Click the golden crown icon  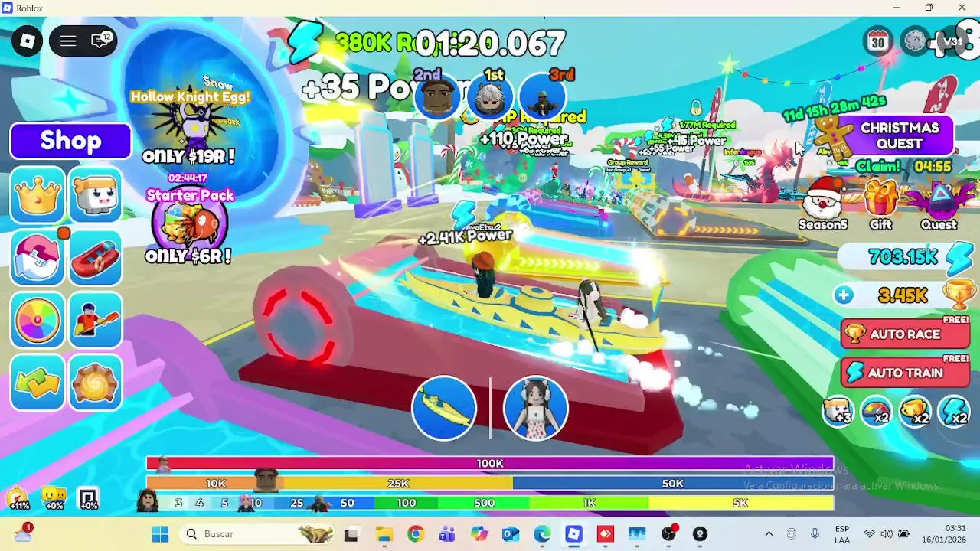tap(38, 194)
